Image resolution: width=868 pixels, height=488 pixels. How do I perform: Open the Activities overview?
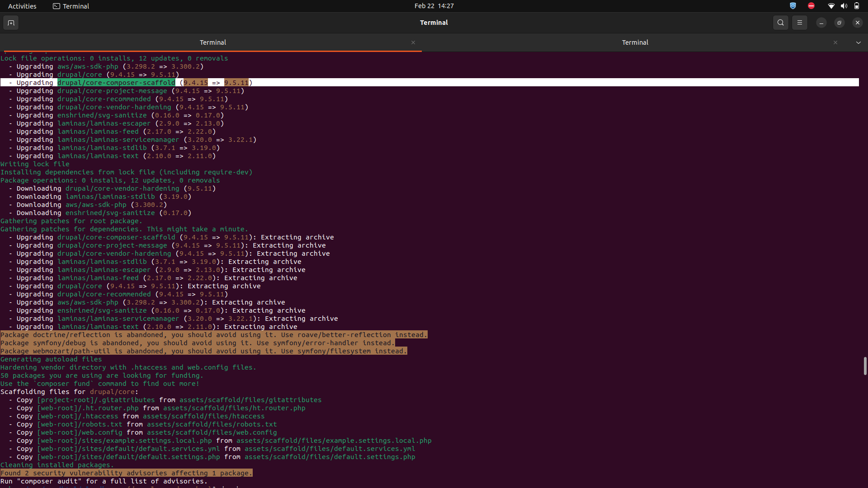click(x=22, y=6)
